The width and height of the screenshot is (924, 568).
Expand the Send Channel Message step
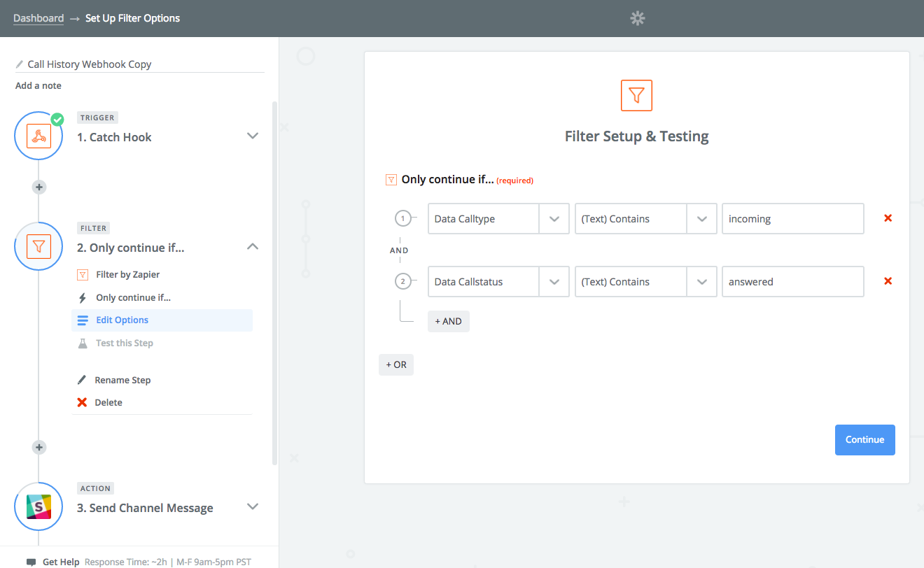[253, 506]
